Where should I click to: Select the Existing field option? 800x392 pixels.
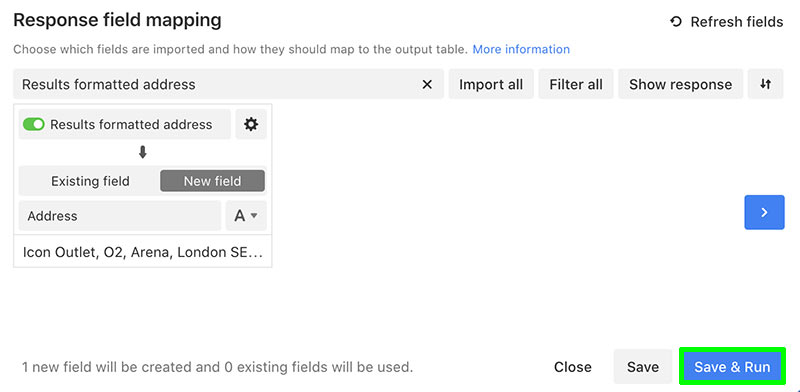(90, 181)
